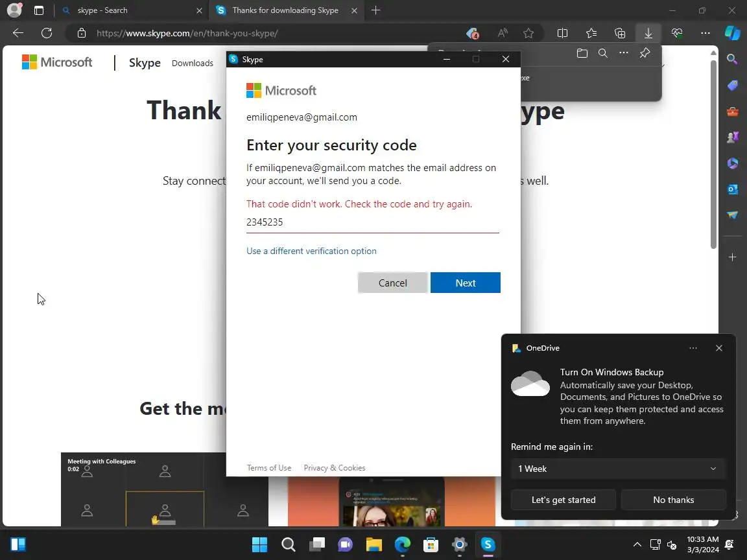Open Skype from the taskbar

pos(488,544)
